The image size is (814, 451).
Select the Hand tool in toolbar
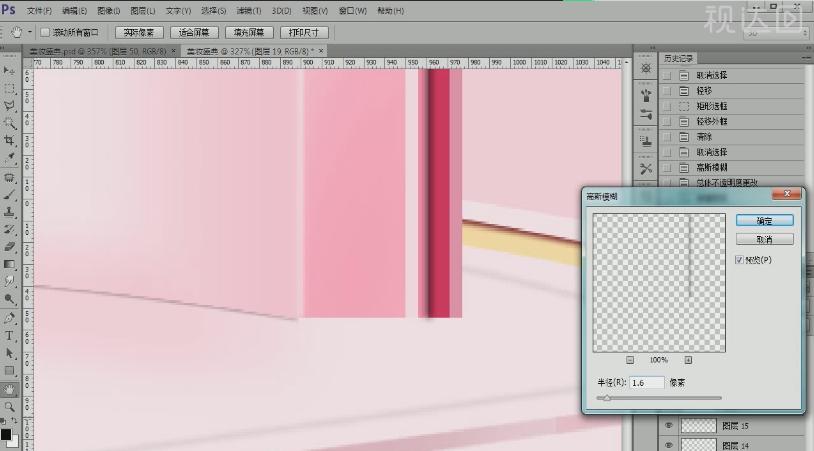coord(10,389)
